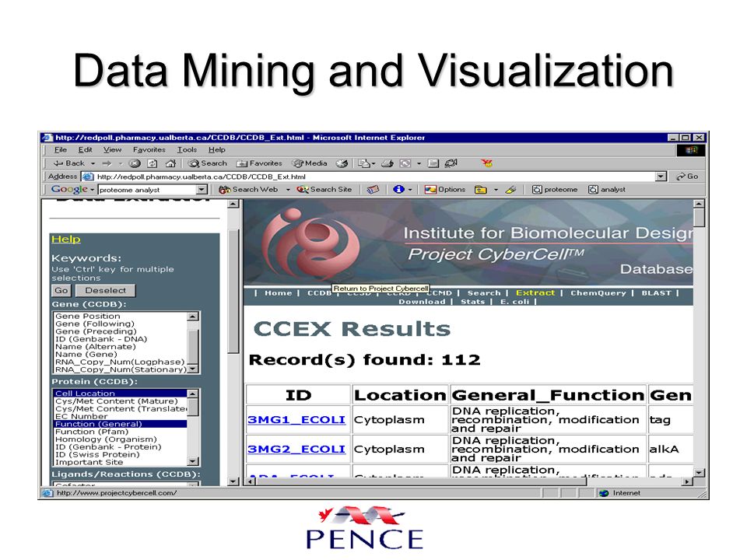
Task: Click the Google toolbar highlight marker icon
Action: point(510,190)
